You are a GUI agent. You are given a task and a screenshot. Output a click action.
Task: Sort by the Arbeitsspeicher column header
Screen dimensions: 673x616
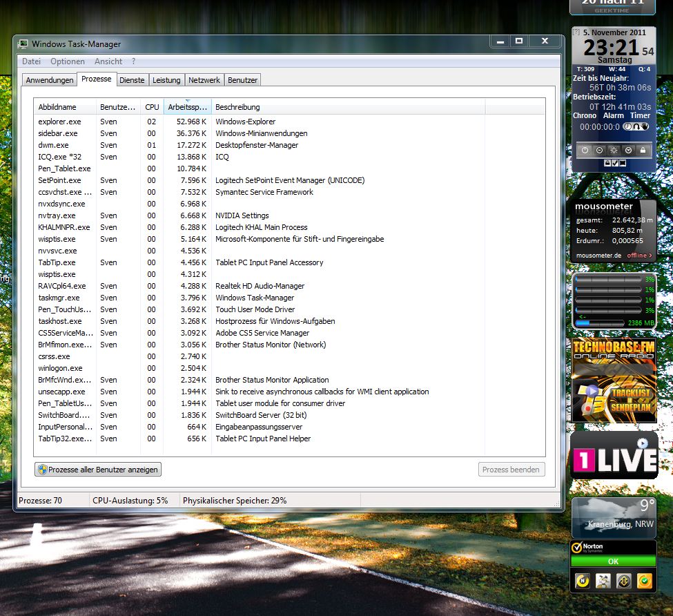pos(188,107)
